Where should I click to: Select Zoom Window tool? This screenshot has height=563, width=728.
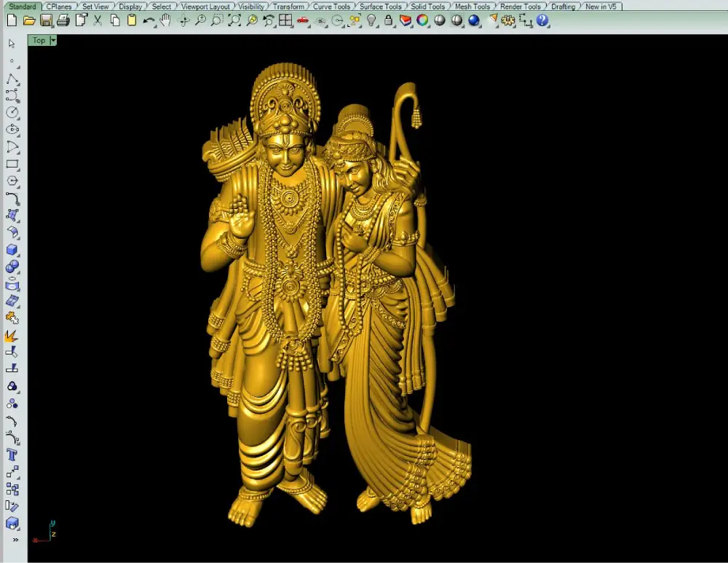[217, 20]
